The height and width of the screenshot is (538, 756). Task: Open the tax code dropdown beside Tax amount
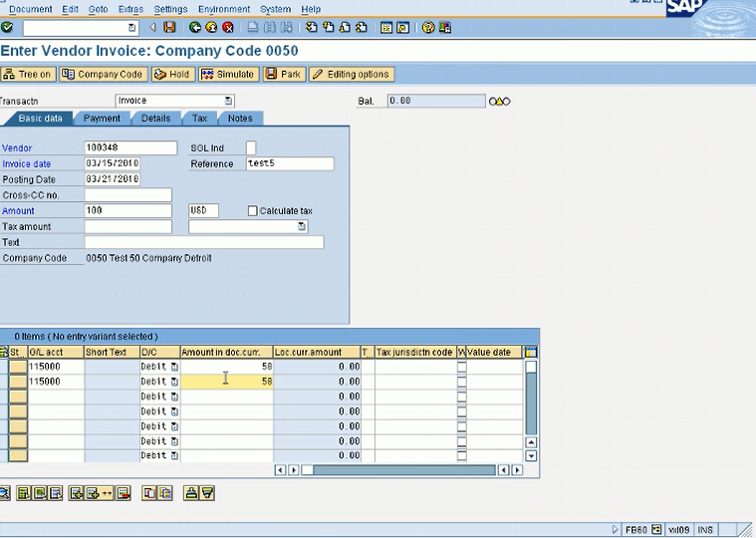click(302, 226)
